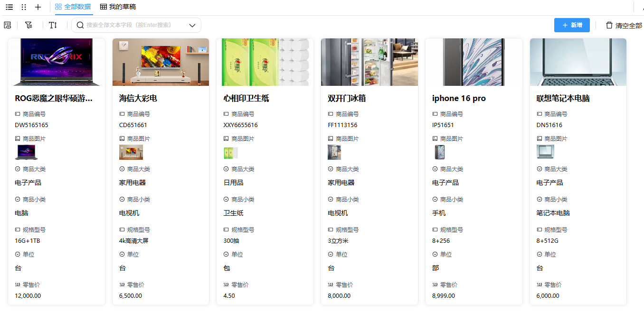
Task: Click the trash icon for 清空全部
Action: point(609,25)
